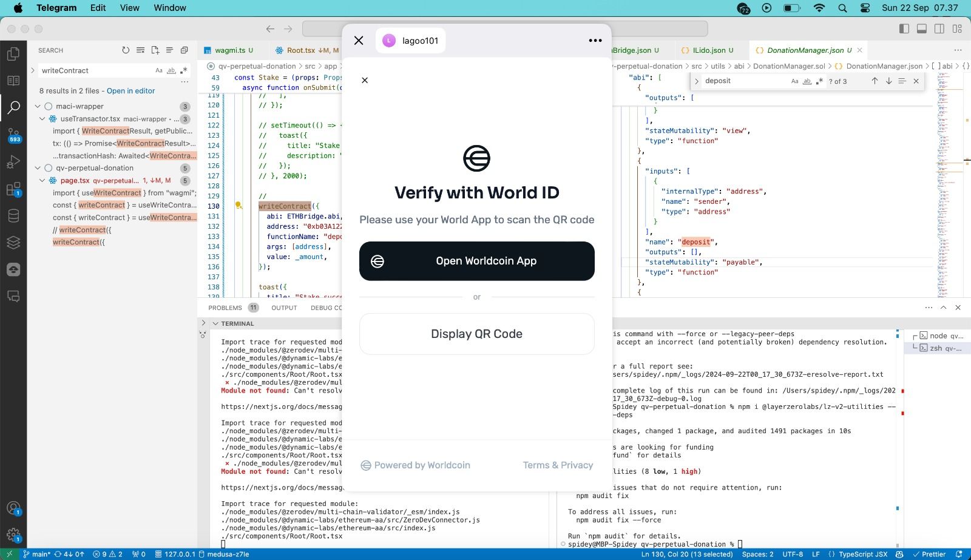971x560 pixels.
Task: Open the database icon in activity bar
Action: point(13,215)
